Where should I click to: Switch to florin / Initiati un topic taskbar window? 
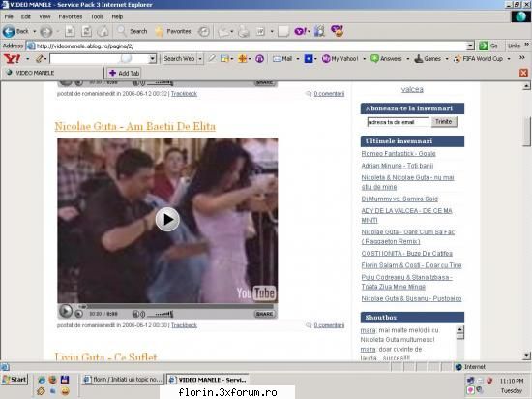click(x=123, y=380)
